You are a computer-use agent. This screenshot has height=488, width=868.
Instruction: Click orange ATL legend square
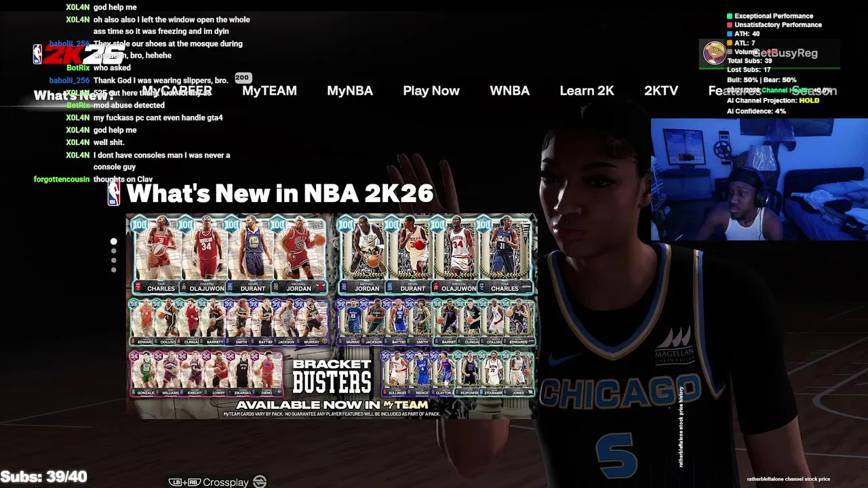click(730, 43)
